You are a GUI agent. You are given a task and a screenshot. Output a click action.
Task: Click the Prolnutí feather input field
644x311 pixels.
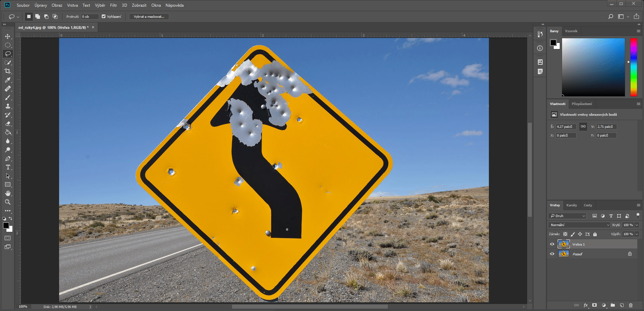[90, 16]
